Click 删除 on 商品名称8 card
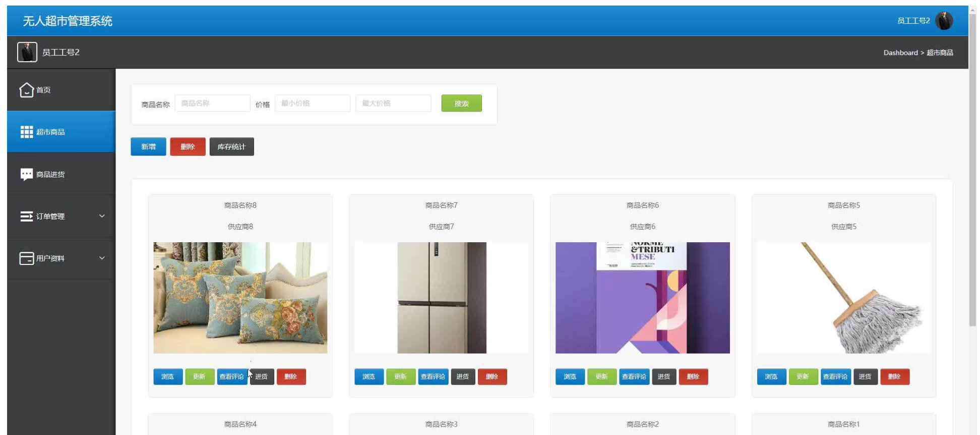This screenshot has height=435, width=980. [291, 376]
